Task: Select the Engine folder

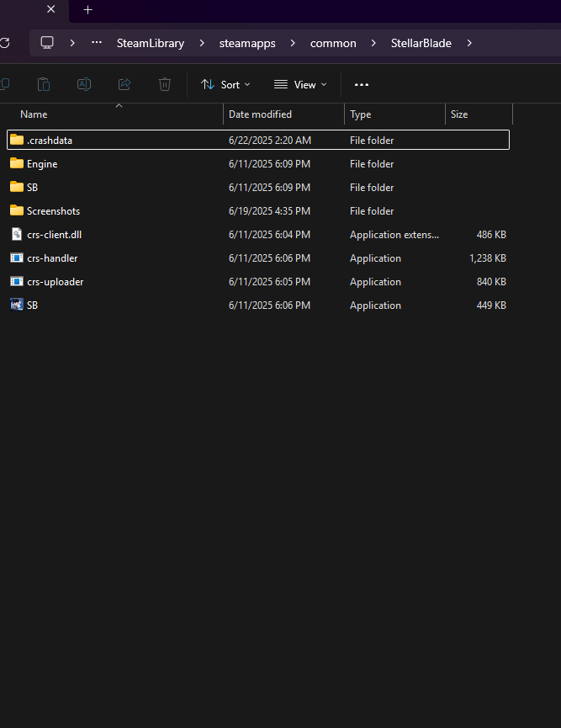Action: [258, 163]
